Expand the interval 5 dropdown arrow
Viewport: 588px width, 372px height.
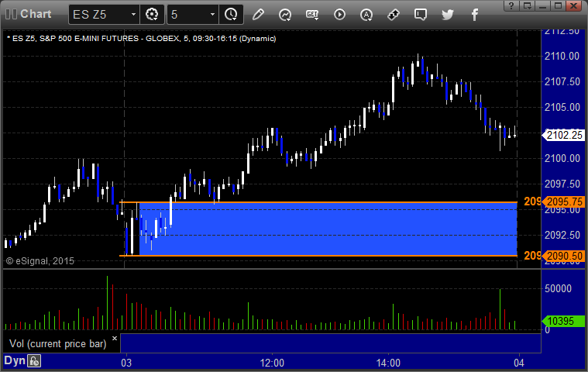[x=212, y=15]
